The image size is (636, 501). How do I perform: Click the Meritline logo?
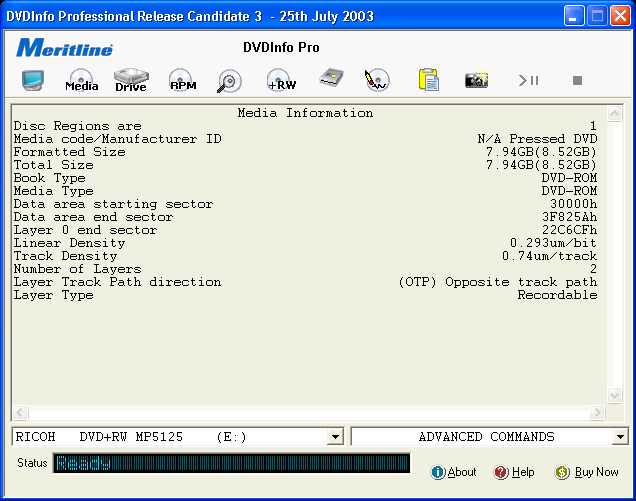coord(64,48)
